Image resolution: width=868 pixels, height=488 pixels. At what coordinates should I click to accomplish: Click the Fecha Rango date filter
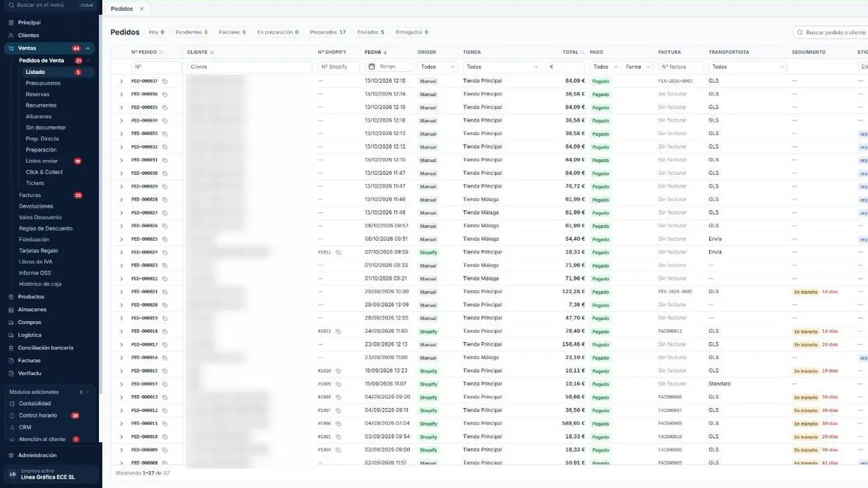(389, 66)
